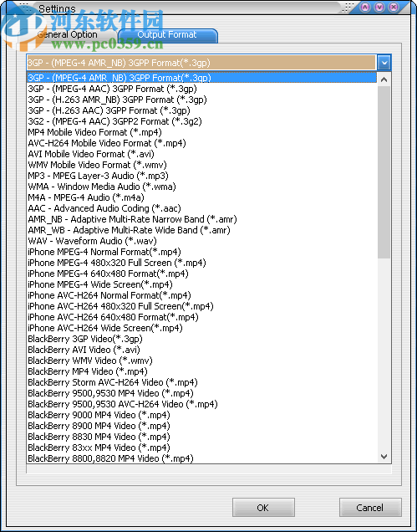The image size is (417, 532).
Task: Select the Output Format tab
Action: [167, 34]
